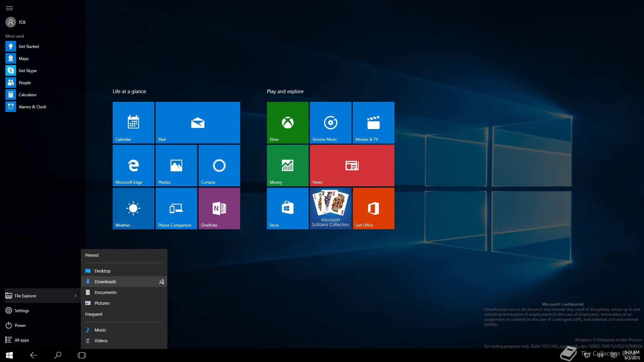The height and width of the screenshot is (362, 644).
Task: Open the Groove Music tile
Action: (x=331, y=123)
